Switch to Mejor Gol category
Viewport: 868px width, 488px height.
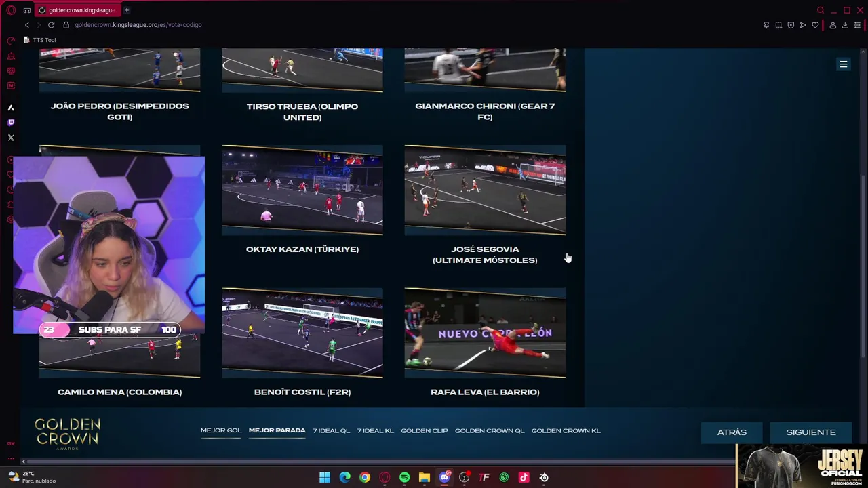click(x=221, y=431)
